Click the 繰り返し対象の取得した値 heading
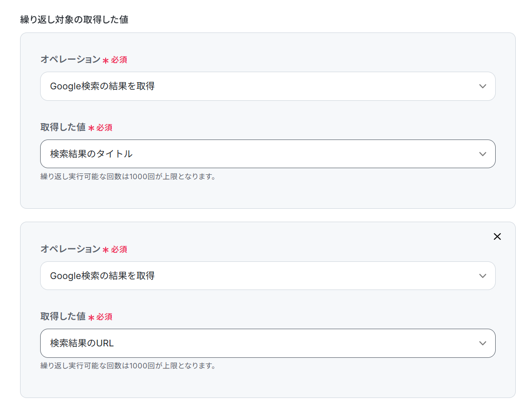 (74, 20)
